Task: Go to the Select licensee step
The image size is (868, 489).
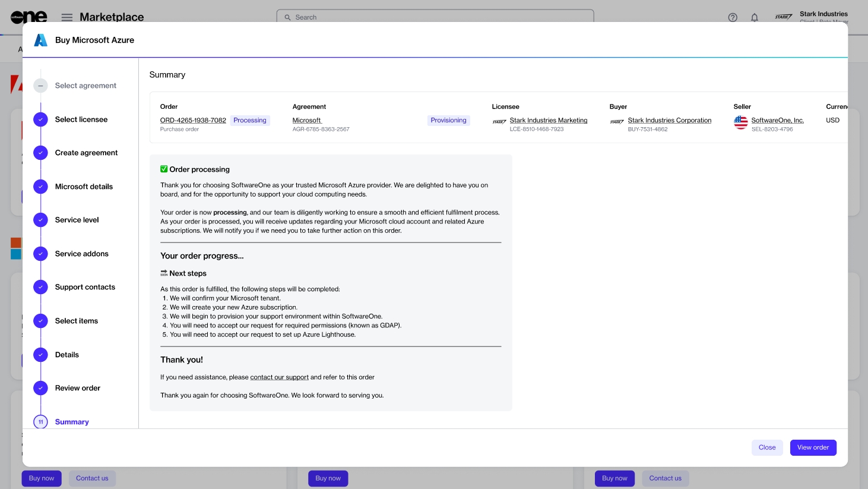Action: point(81,119)
